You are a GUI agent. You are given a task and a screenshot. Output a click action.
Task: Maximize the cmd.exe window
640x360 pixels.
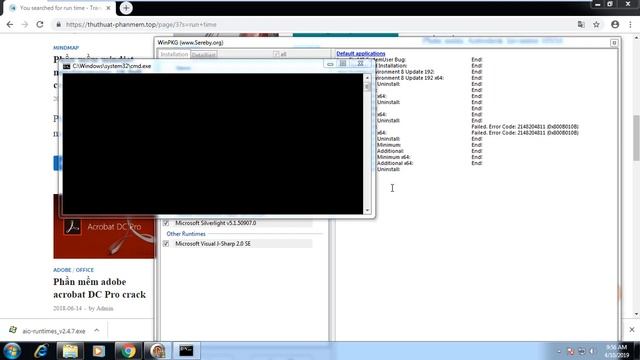(343, 64)
